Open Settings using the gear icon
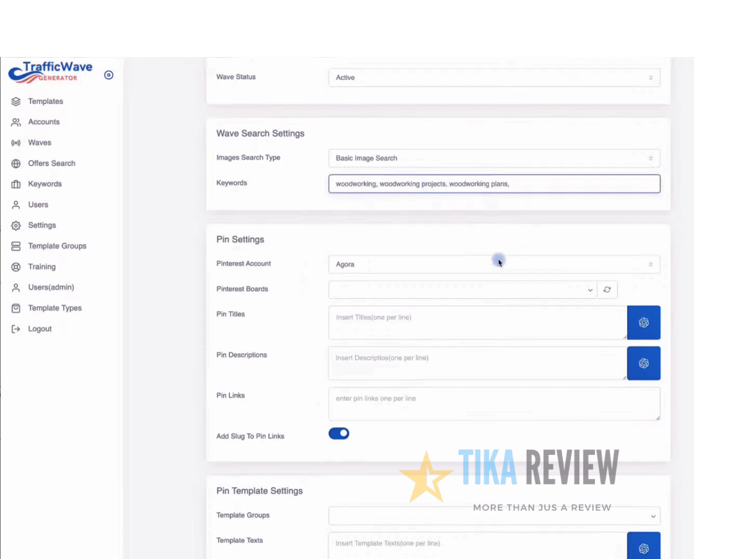 tap(15, 225)
